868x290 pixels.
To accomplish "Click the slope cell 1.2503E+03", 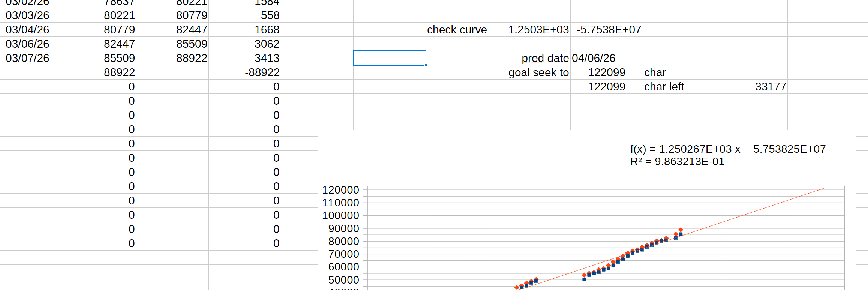I will tap(538, 30).
